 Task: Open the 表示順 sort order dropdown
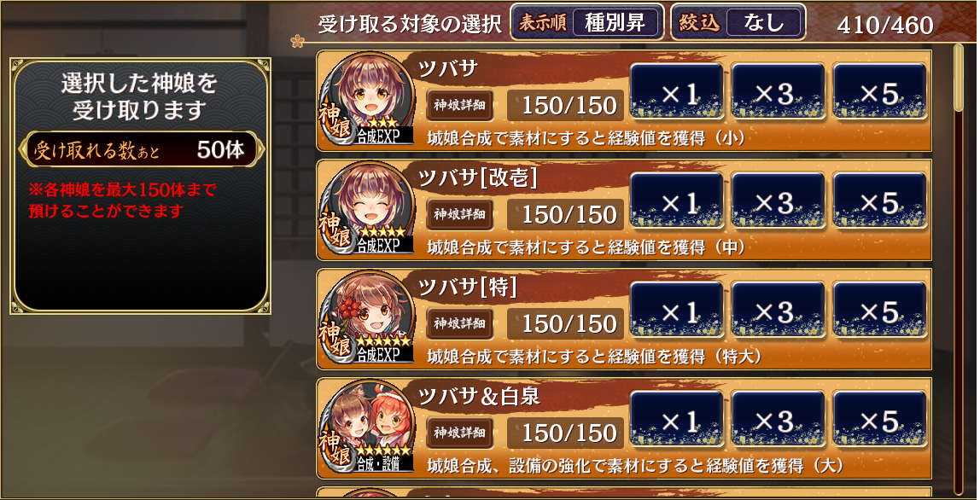(x=586, y=23)
